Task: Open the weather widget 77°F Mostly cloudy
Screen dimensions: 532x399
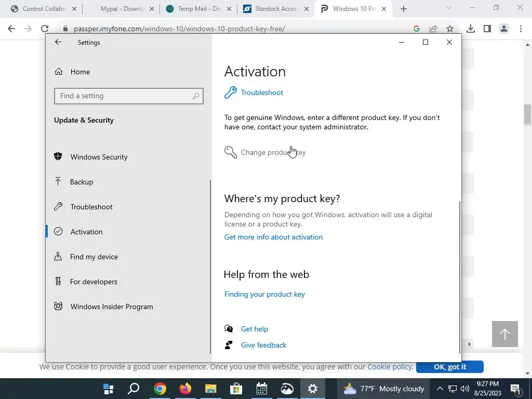Action: coord(383,389)
